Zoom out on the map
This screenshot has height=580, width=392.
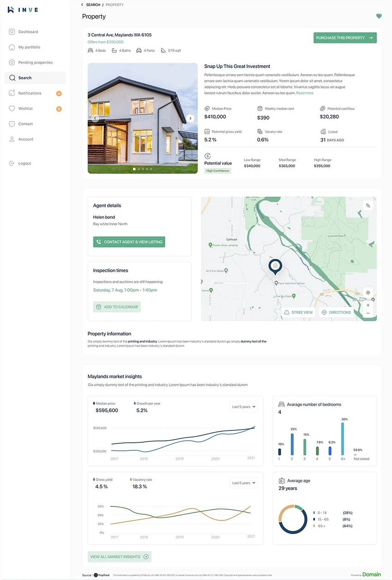coord(368,313)
